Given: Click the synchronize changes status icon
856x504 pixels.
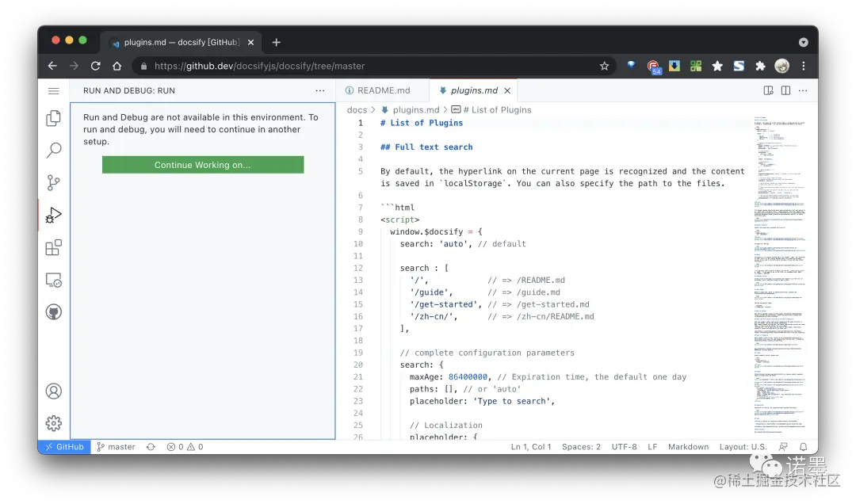Looking at the screenshot, I should coord(151,447).
